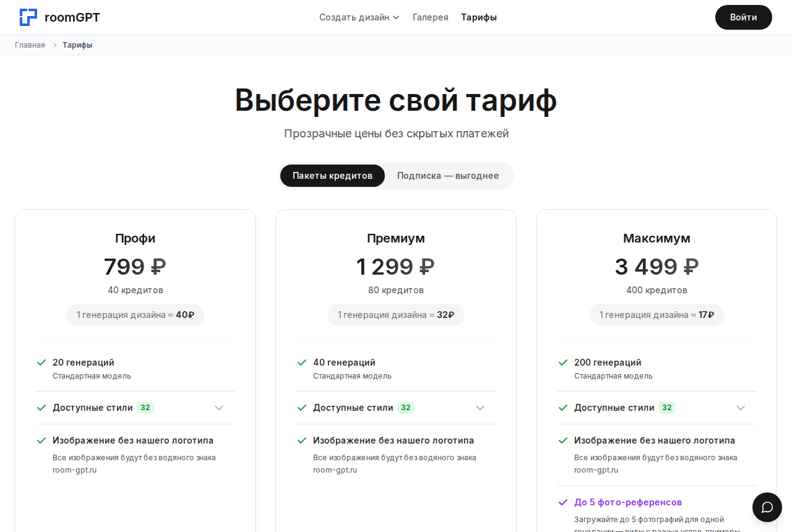Open the Тарифы menu item
The height and width of the screenshot is (532, 792).
click(479, 17)
